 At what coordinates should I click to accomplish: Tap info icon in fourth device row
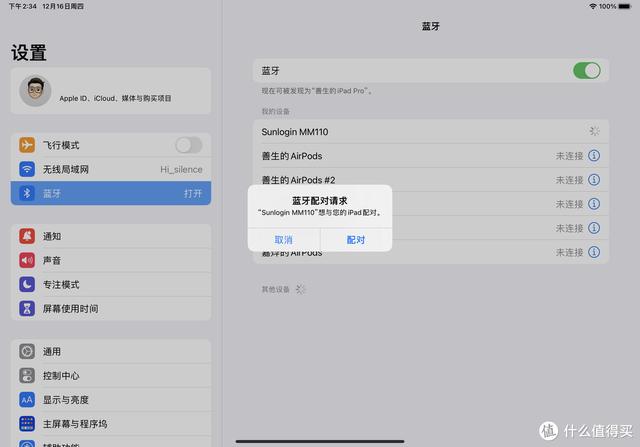(594, 204)
